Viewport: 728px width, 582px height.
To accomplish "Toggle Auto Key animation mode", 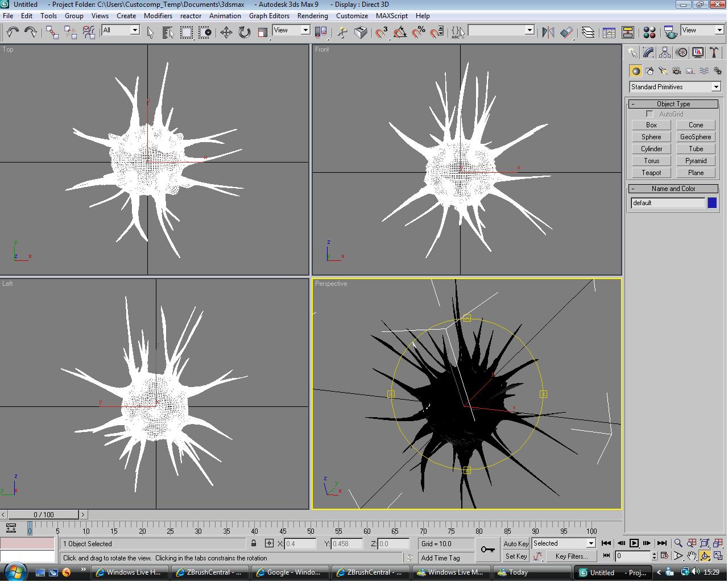I will [x=516, y=544].
